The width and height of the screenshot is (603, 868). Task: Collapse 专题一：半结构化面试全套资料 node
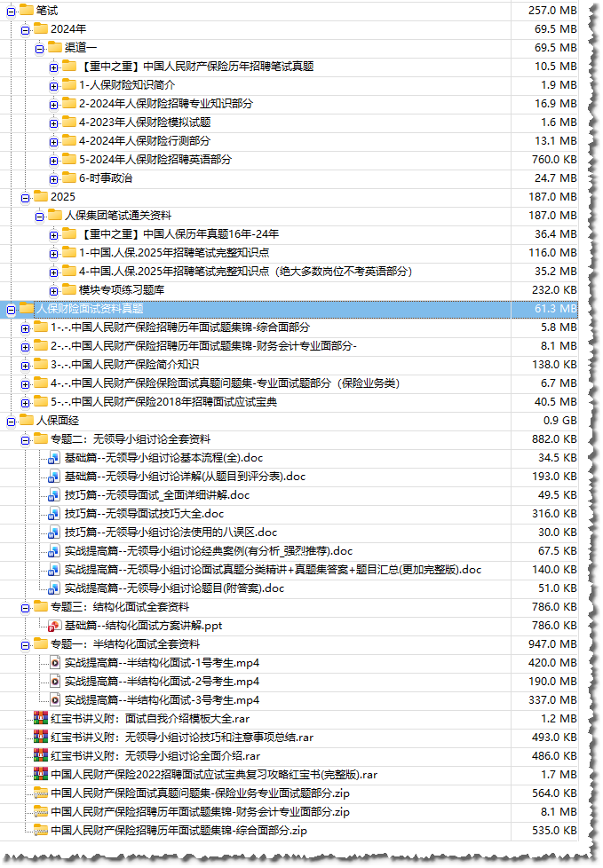25,645
